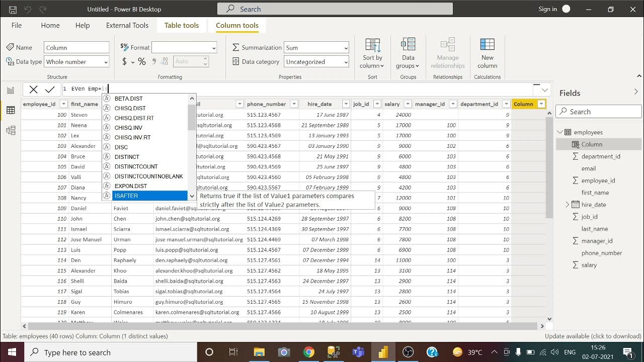Commit the formula with checkmark icon
644x362 pixels.
pyautogui.click(x=50, y=89)
